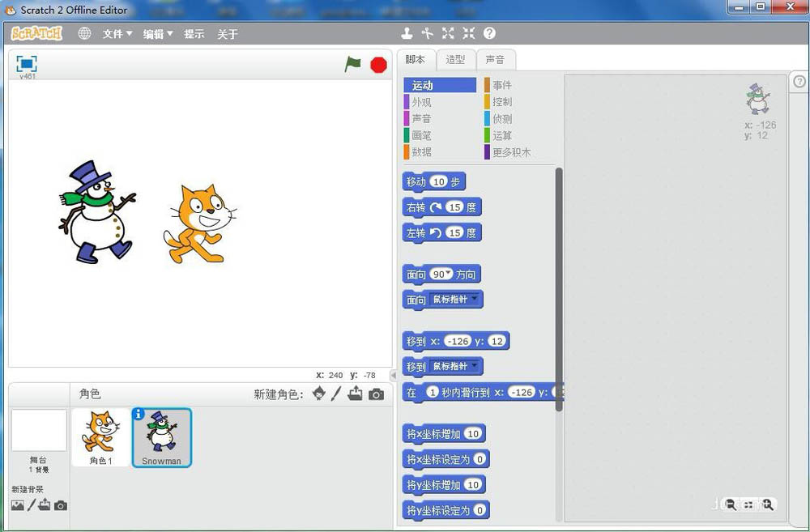Image resolution: width=810 pixels, height=532 pixels.
Task: Click value field in 将y坐标设定为 block
Action: click(x=480, y=510)
